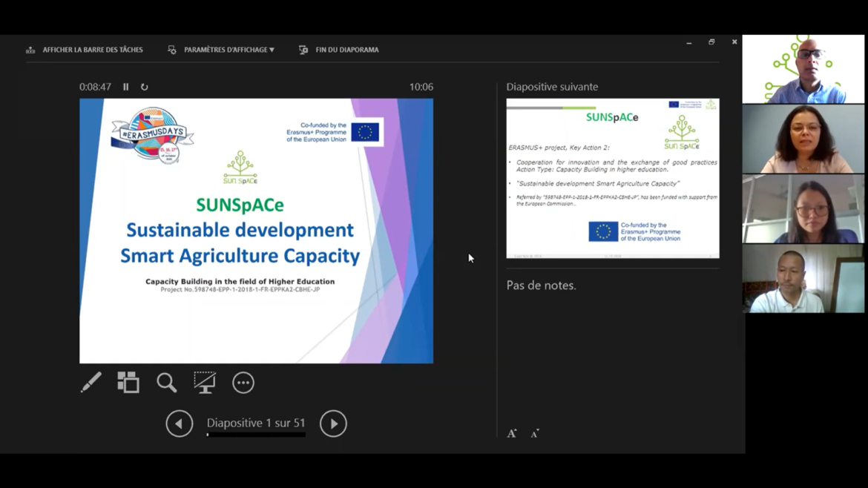The height and width of the screenshot is (488, 868).
Task: Open Paramètres d'affichage dropdown
Action: tap(229, 50)
